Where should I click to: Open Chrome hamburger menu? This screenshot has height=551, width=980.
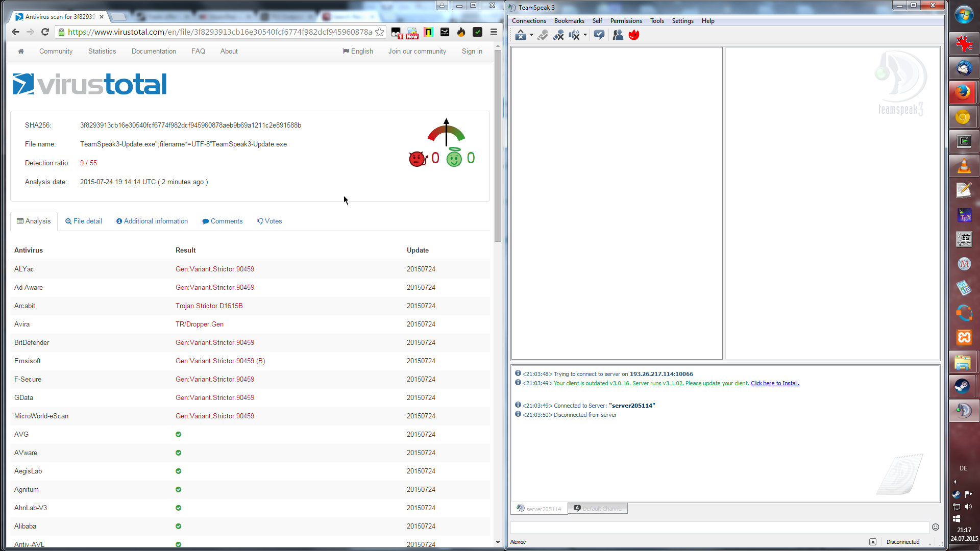pos(494,32)
